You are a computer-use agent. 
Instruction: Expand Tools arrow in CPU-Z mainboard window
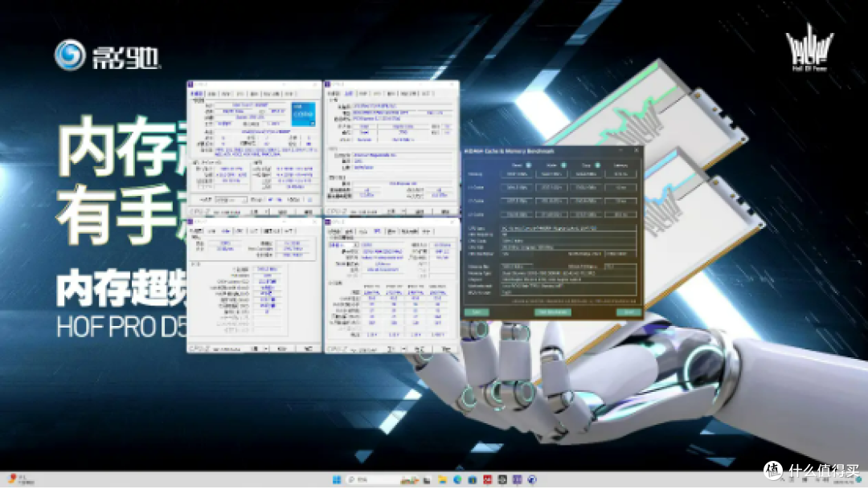click(x=404, y=212)
